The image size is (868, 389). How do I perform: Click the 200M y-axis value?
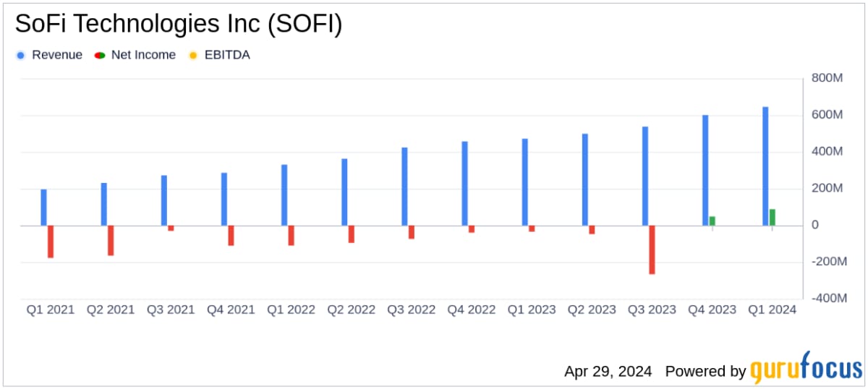pos(829,189)
